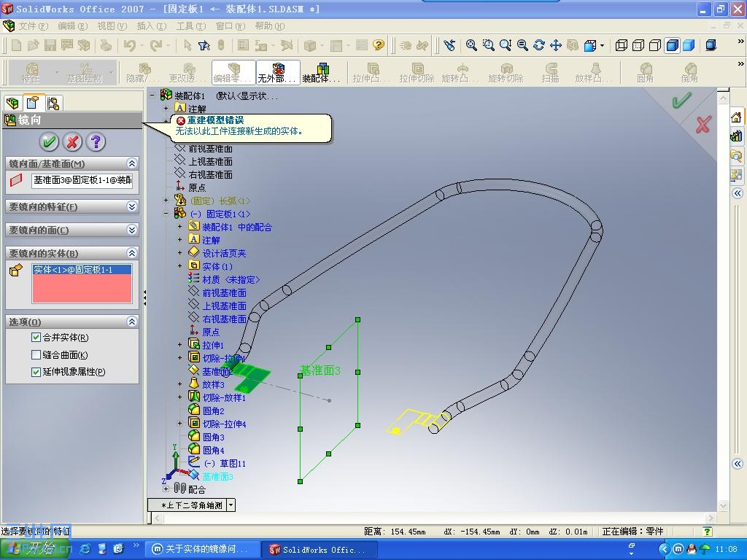747x560 pixels.
Task: Collapse the 固定板1<1> tree node
Action: 166,214
